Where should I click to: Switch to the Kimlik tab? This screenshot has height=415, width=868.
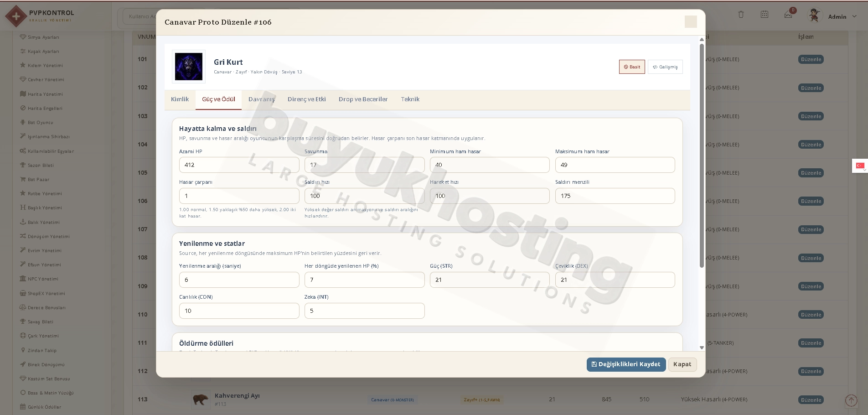pos(180,99)
